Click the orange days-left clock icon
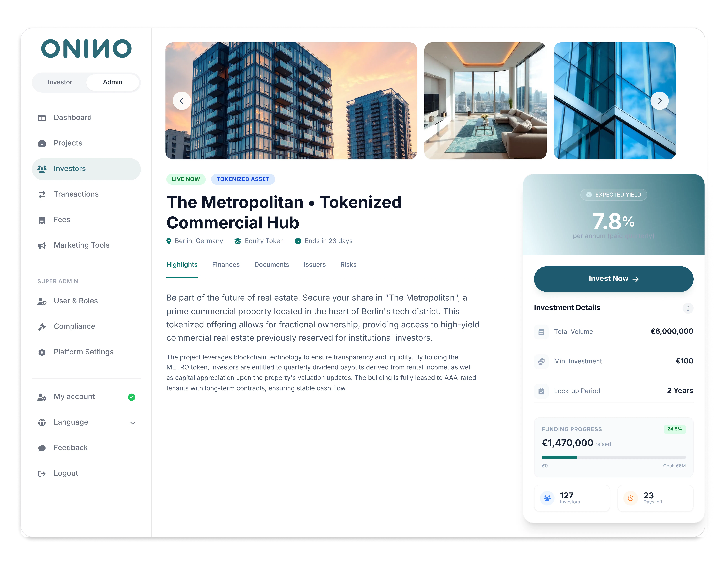This screenshot has width=728, height=565. click(631, 498)
